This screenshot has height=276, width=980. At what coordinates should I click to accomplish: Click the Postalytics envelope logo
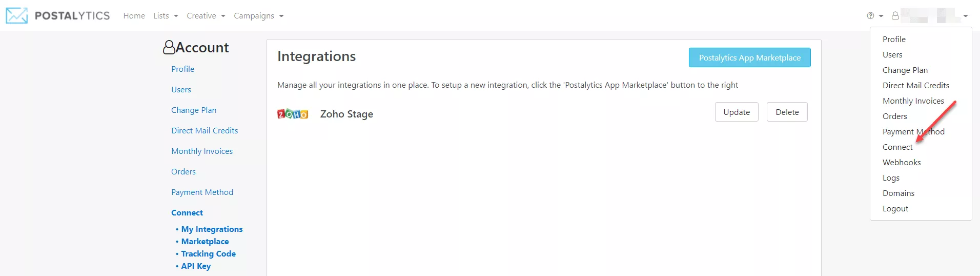coord(17,16)
